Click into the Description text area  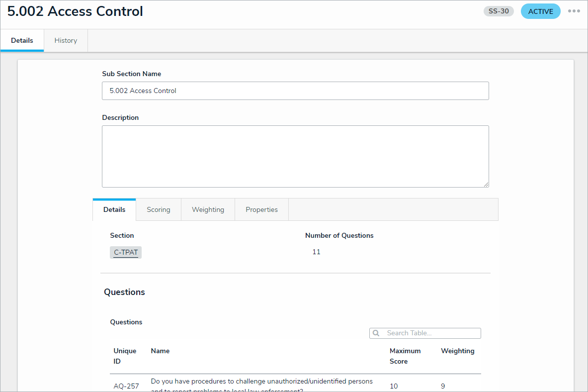(295, 156)
